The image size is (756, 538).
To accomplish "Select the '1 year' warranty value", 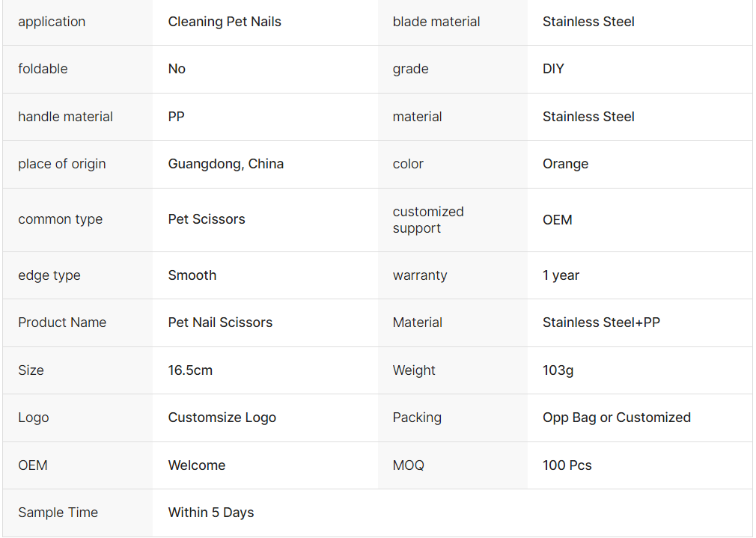I will [561, 275].
